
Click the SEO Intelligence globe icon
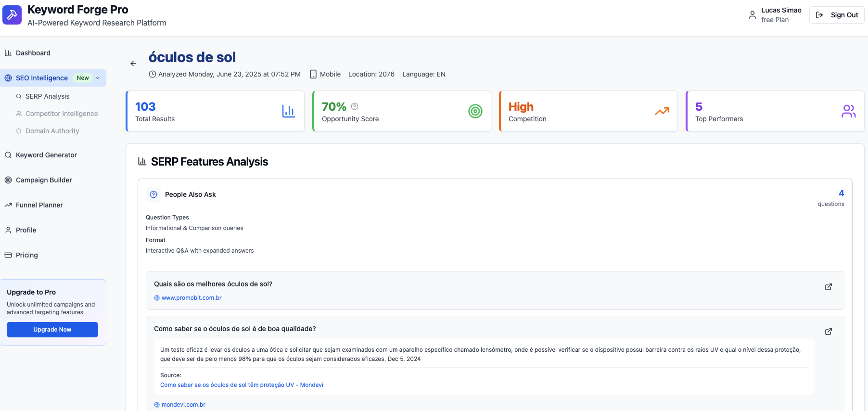[x=8, y=78]
